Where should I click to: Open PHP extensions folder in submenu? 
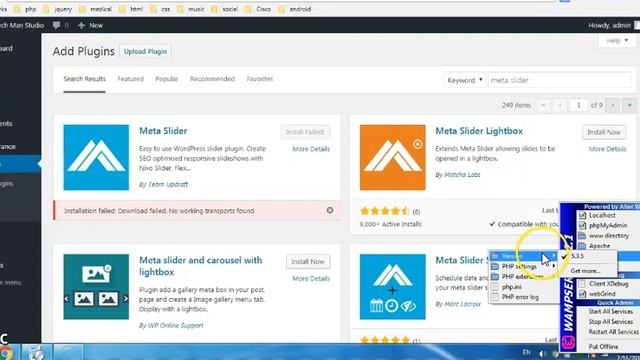click(x=522, y=277)
